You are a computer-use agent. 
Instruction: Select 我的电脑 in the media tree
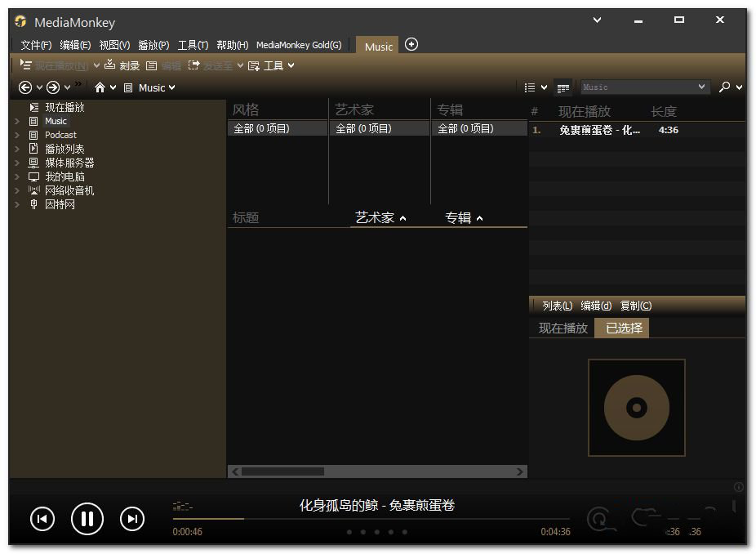point(64,177)
